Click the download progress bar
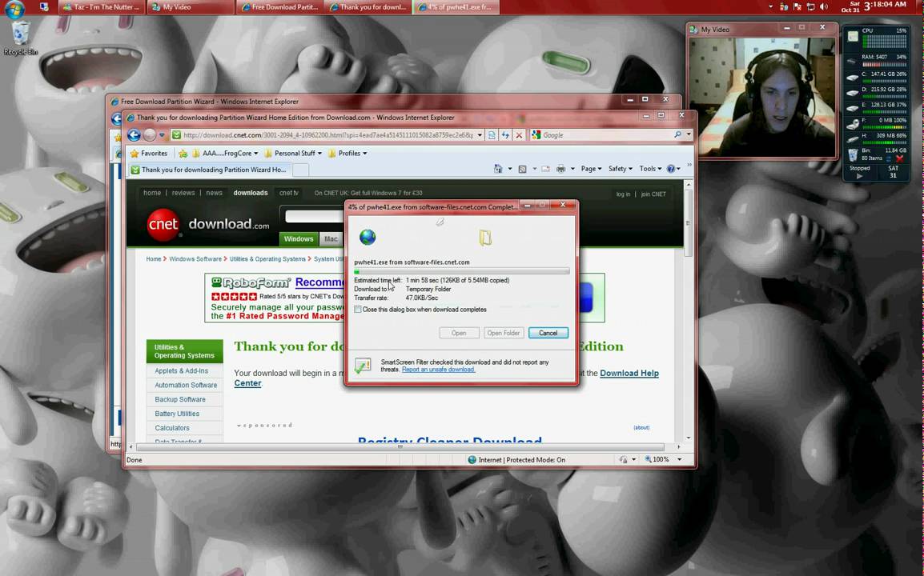Screen dimensions: 924x576 (x=461, y=271)
